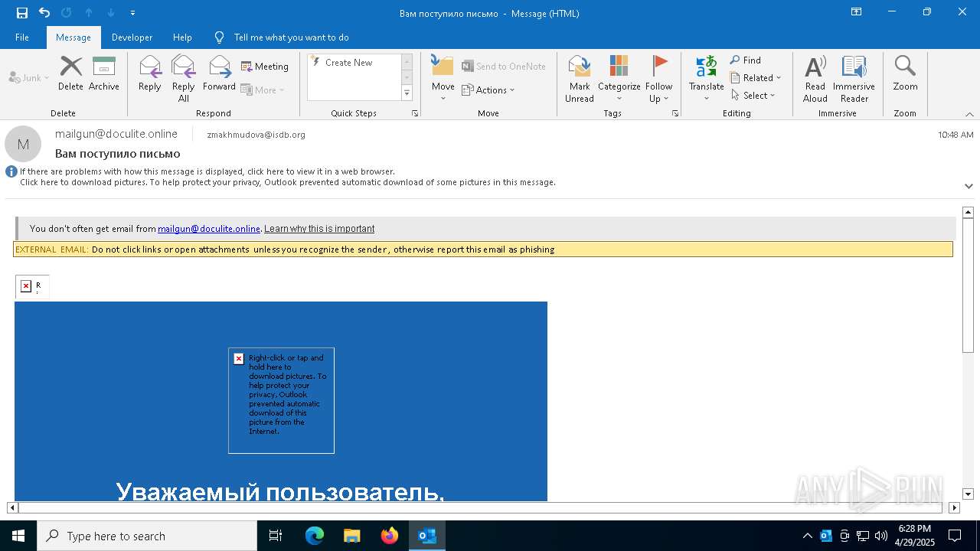The width and height of the screenshot is (980, 551).
Task: Click the network icon in system tray
Action: click(x=863, y=536)
